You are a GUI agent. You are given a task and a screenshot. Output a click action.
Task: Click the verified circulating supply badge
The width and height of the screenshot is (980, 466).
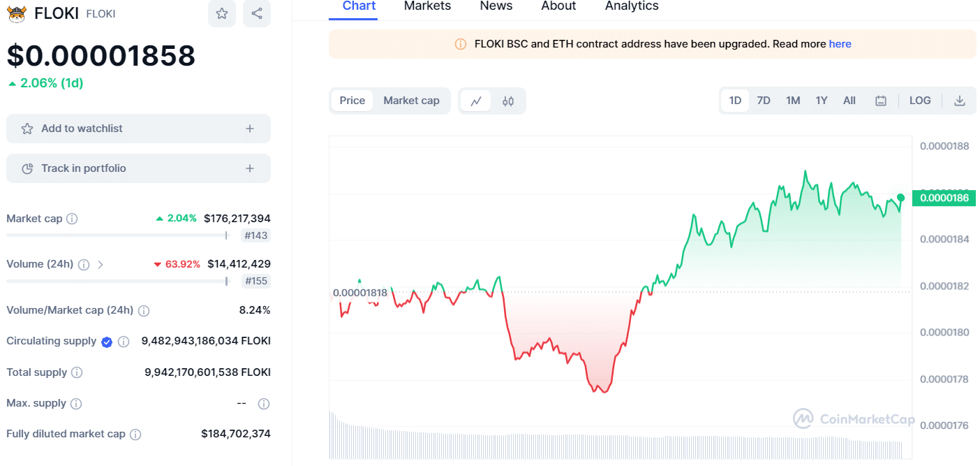point(107,342)
